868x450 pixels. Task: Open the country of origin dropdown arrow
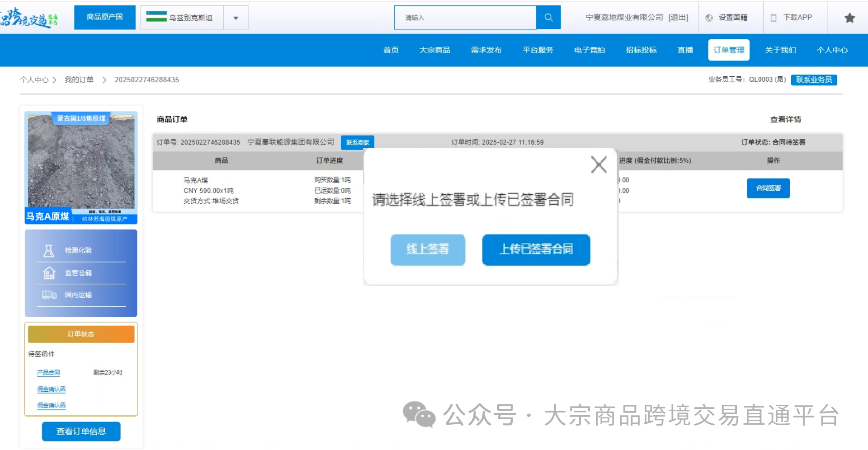point(236,18)
